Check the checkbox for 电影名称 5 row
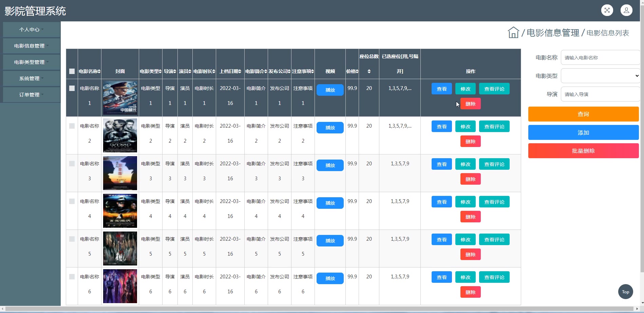Viewport: 644px width, 313px height. pyautogui.click(x=72, y=239)
